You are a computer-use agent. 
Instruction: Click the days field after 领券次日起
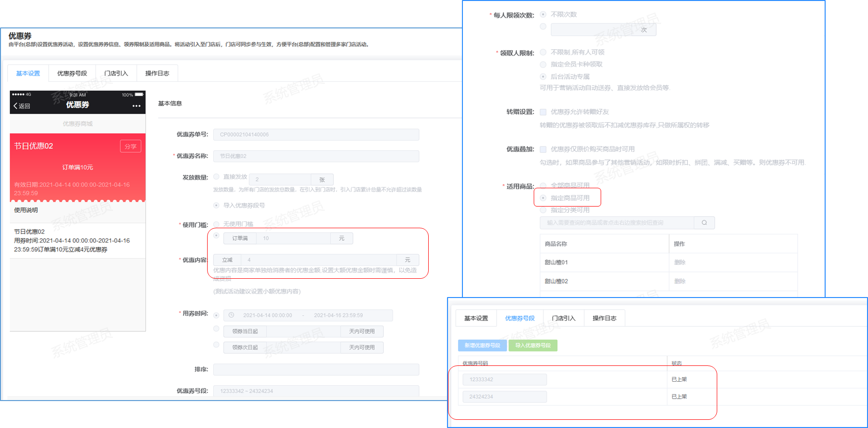click(x=303, y=347)
